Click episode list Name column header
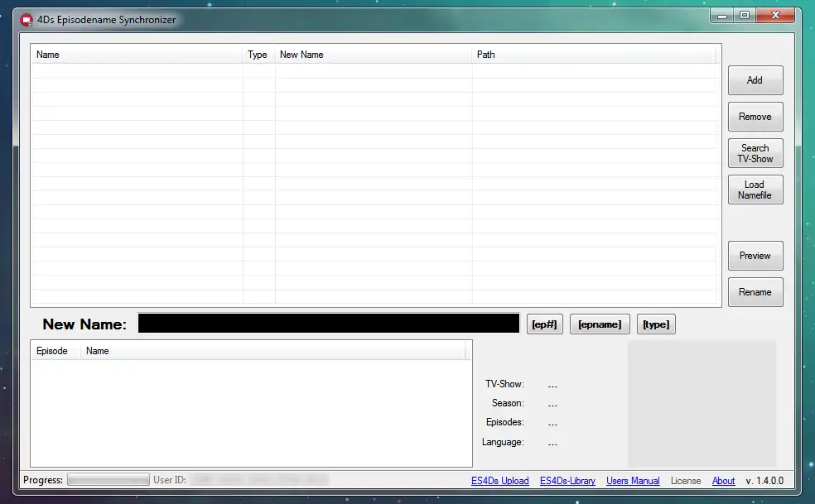The width and height of the screenshot is (815, 504). pos(272,351)
